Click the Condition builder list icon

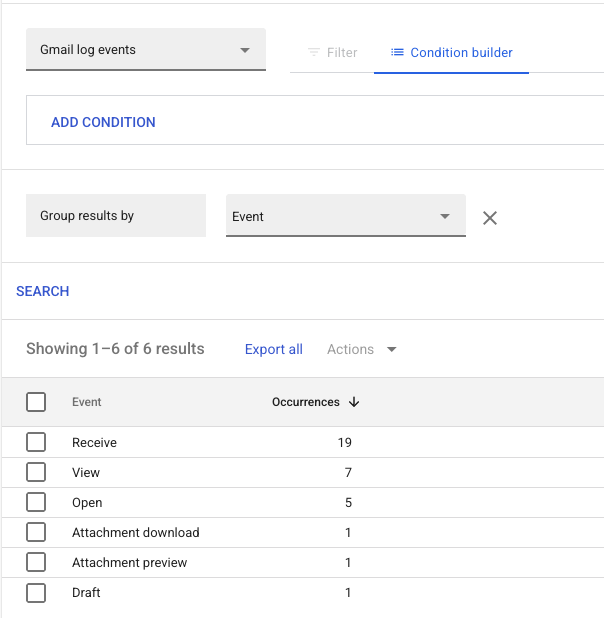[x=397, y=52]
